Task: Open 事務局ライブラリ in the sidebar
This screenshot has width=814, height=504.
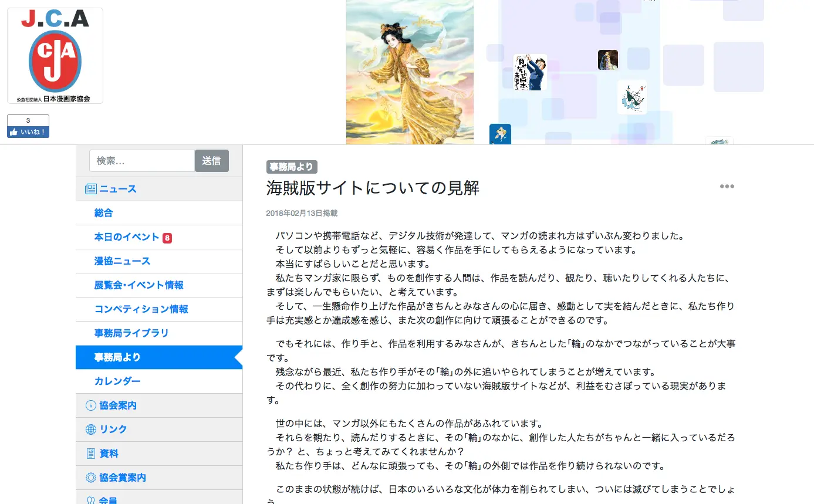Action: tap(159, 333)
